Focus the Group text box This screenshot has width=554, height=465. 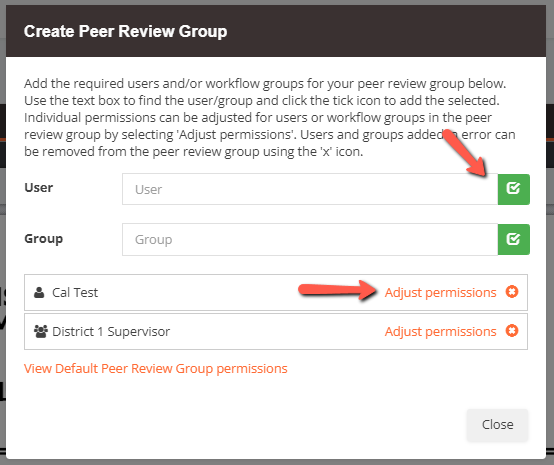tap(310, 239)
